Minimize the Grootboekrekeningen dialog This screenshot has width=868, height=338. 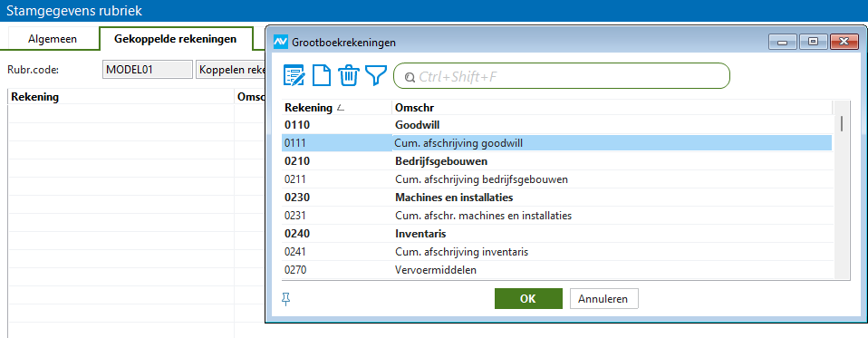tap(782, 42)
